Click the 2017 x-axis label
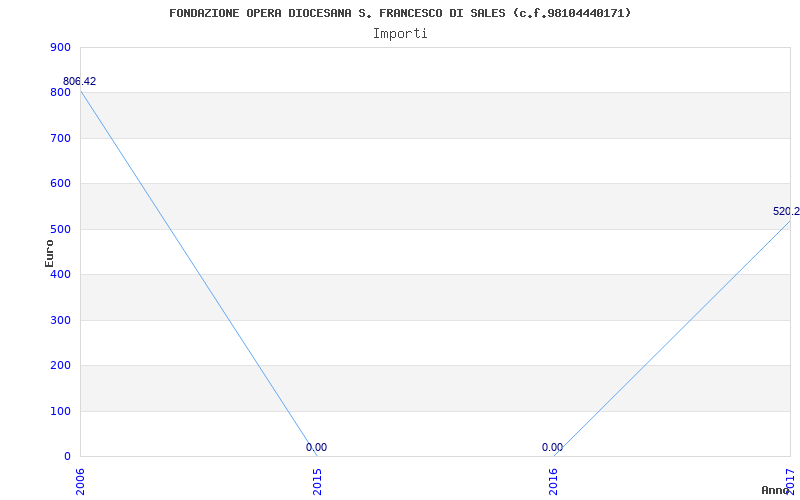 pos(790,482)
